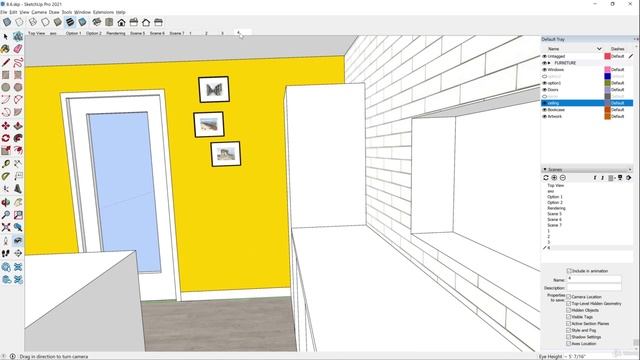Select the arrow Select tool
640x360 pixels.
click(6, 37)
